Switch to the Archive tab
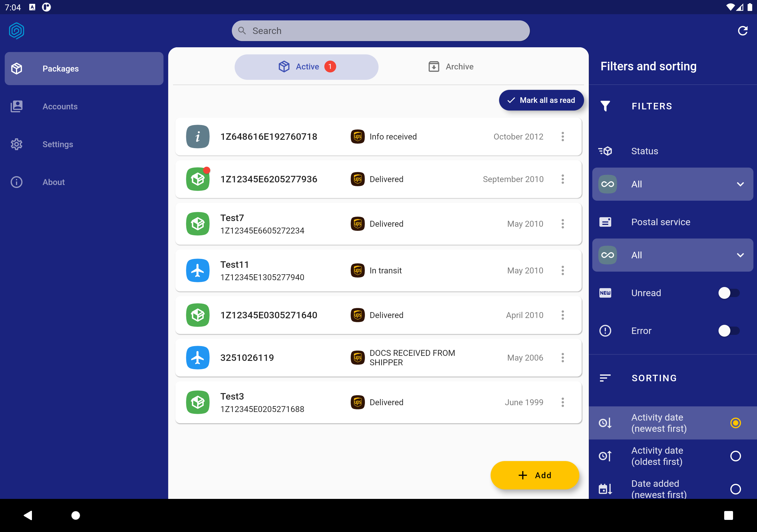This screenshot has width=757, height=532. coord(451,66)
